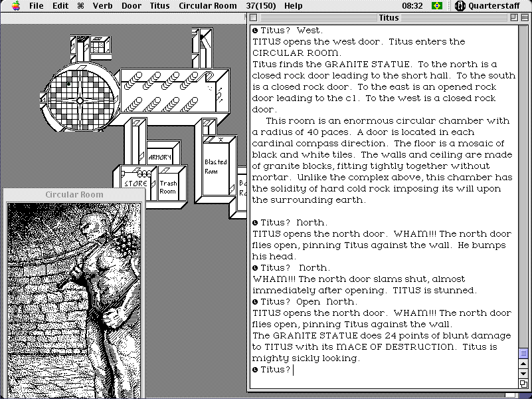Viewport: 532px width, 399px height.
Task: Click the Trash Room on the map
Action: [x=168, y=186]
